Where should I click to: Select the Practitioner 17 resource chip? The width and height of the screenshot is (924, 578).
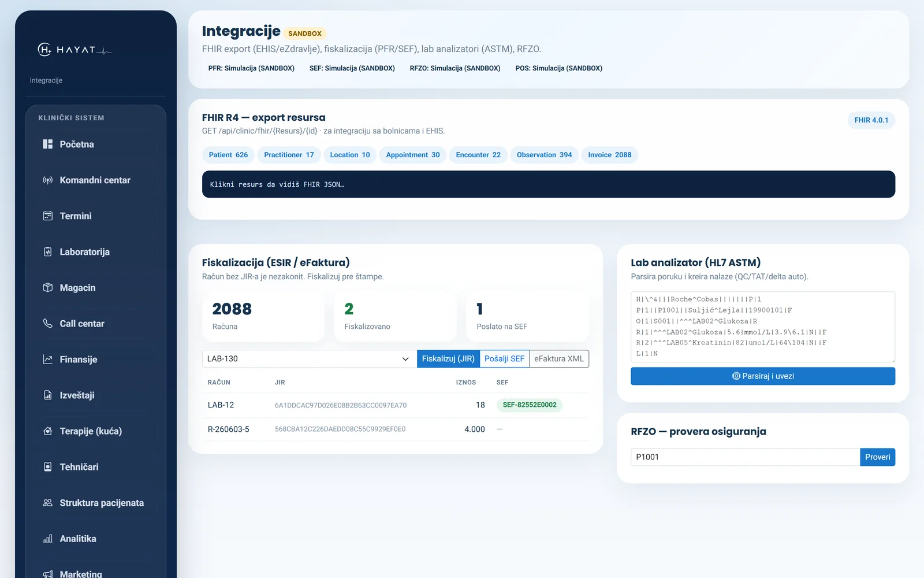pos(289,155)
